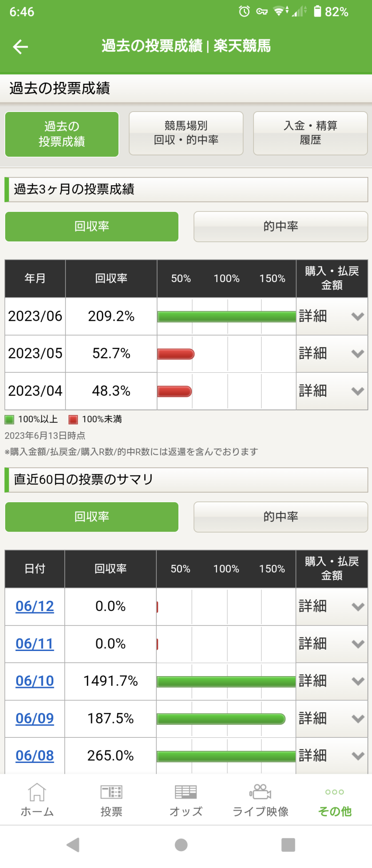
Task: Expand 詳細 for 2023/05 row
Action: point(332,354)
